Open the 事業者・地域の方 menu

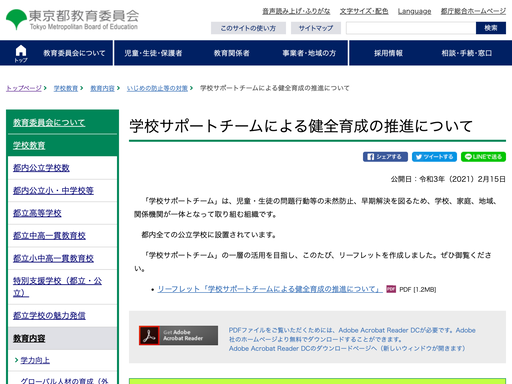pyautogui.click(x=309, y=53)
